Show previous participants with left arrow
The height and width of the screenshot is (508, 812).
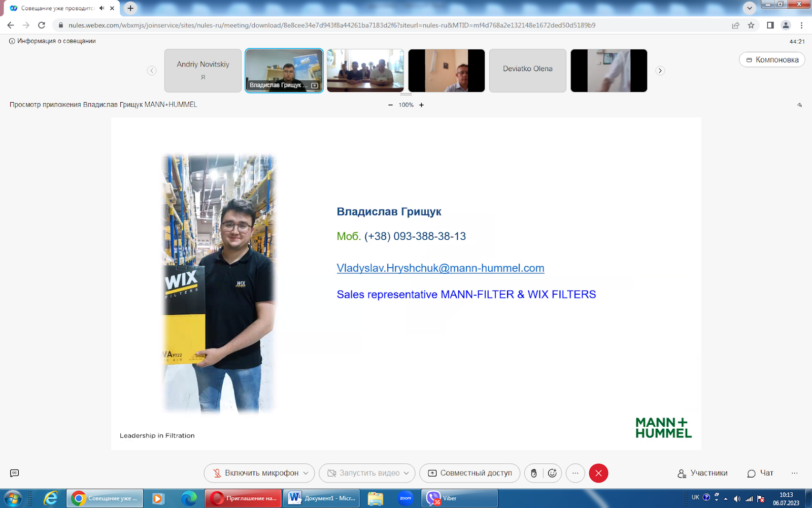click(x=152, y=71)
